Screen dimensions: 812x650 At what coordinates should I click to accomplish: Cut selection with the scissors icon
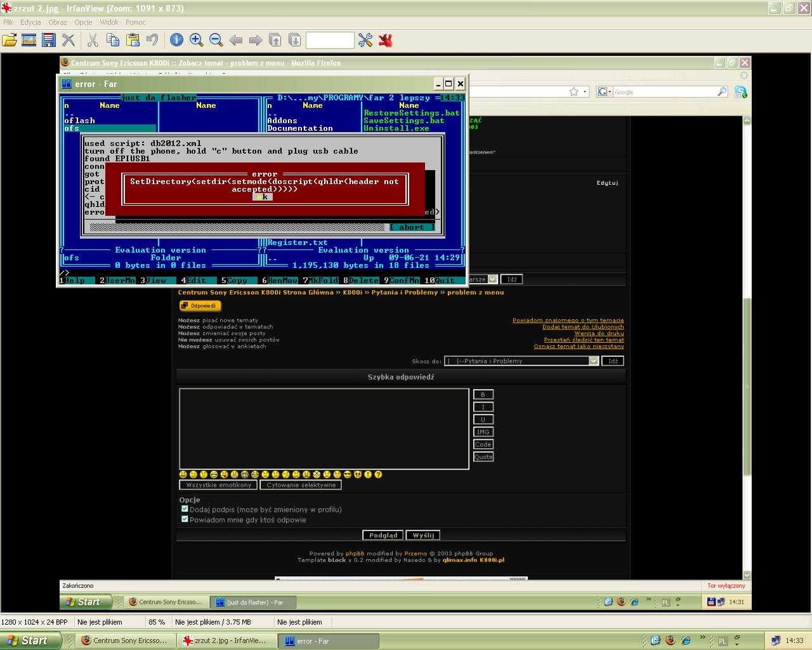[93, 40]
